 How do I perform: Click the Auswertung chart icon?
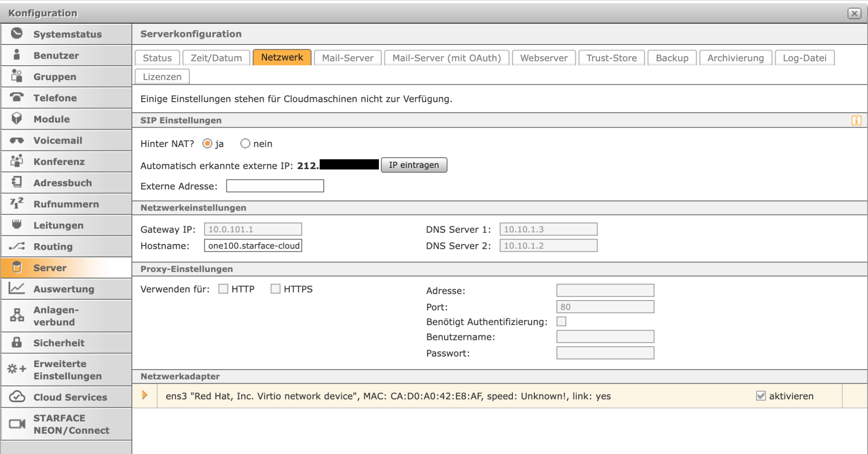[17, 288]
